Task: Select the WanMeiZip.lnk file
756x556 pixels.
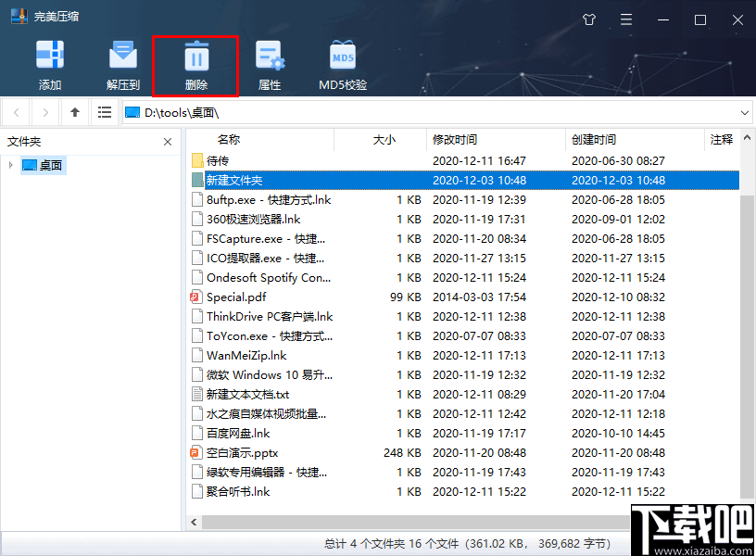Action: tap(465, 356)
